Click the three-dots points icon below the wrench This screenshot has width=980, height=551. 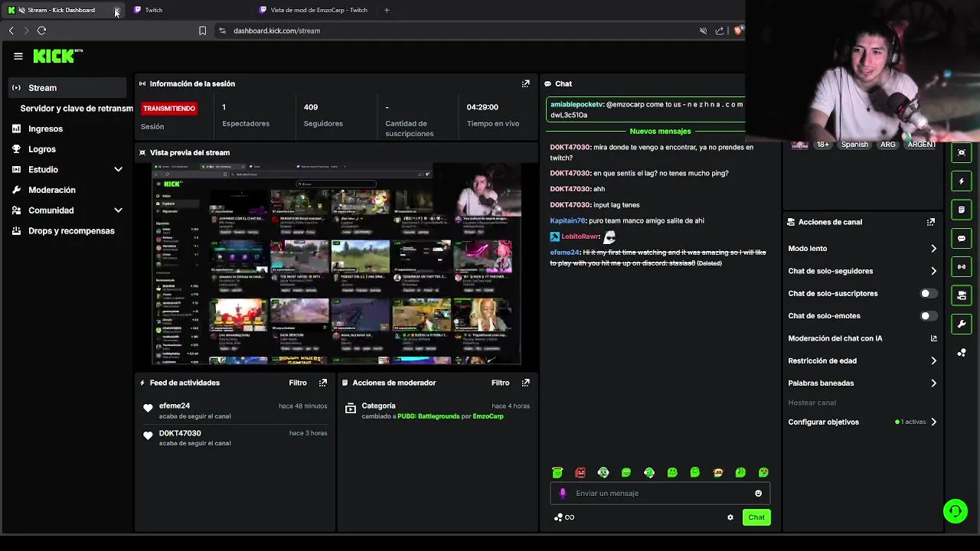[x=962, y=353]
